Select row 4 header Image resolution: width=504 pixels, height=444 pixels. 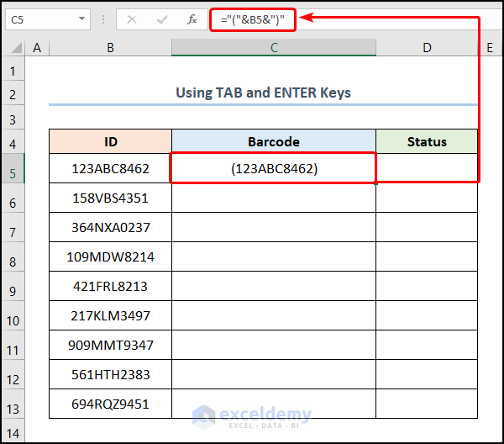coord(13,142)
